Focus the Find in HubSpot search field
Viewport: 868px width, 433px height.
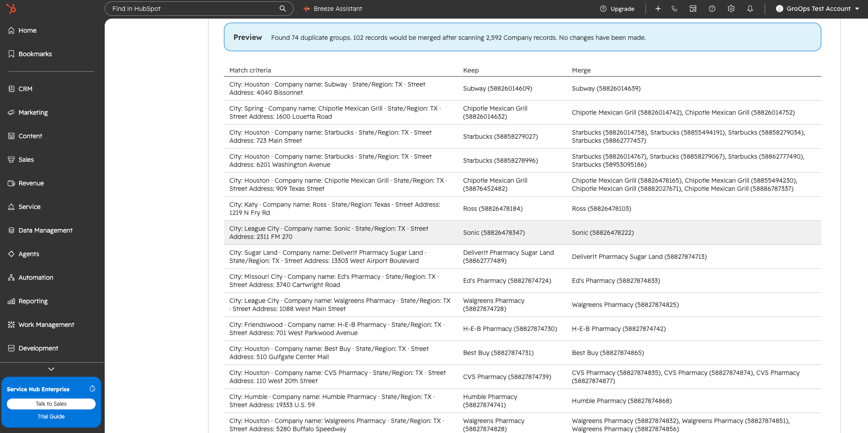199,9
